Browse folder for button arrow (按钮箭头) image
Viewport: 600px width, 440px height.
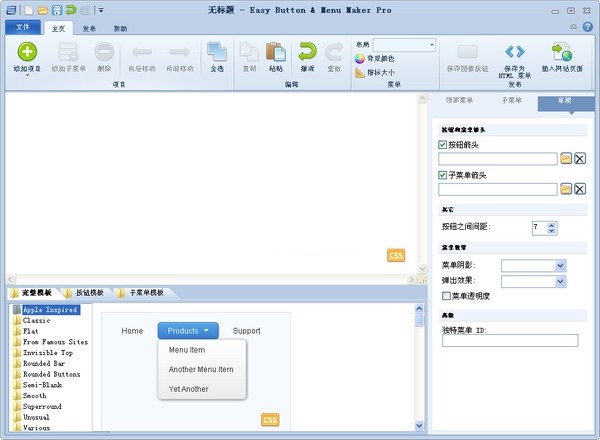point(566,159)
